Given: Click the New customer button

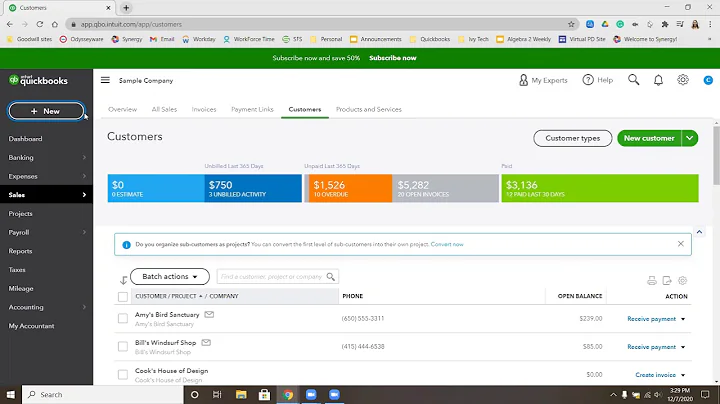Looking at the screenshot, I should coord(649,138).
